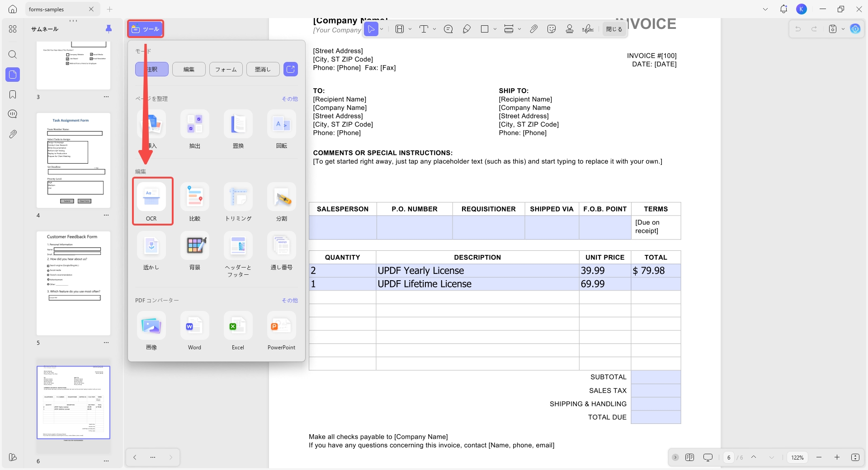Select the highlight text tool

click(400, 29)
